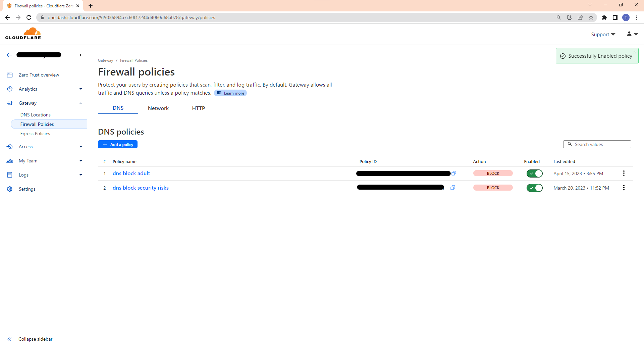Screen dimensions: 644x349
Task: Open Egress Policies in sidebar
Action: [35, 134]
